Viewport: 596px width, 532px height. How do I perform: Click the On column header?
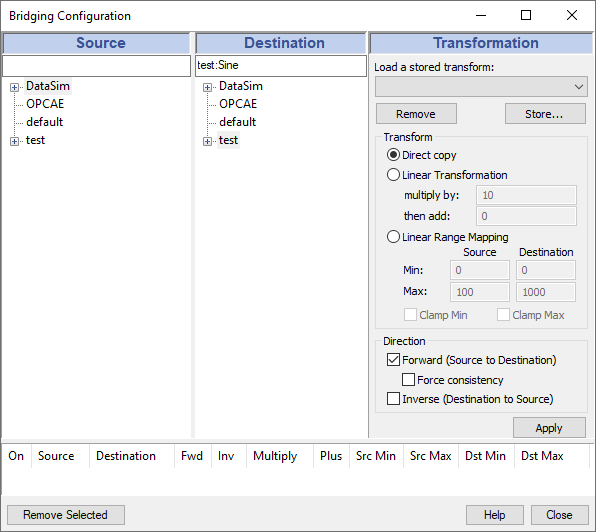[16, 456]
